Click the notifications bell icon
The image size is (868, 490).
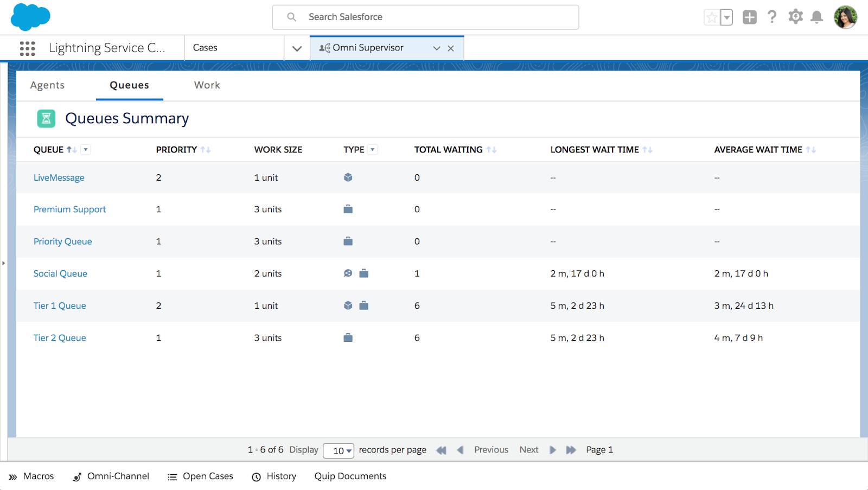(816, 17)
